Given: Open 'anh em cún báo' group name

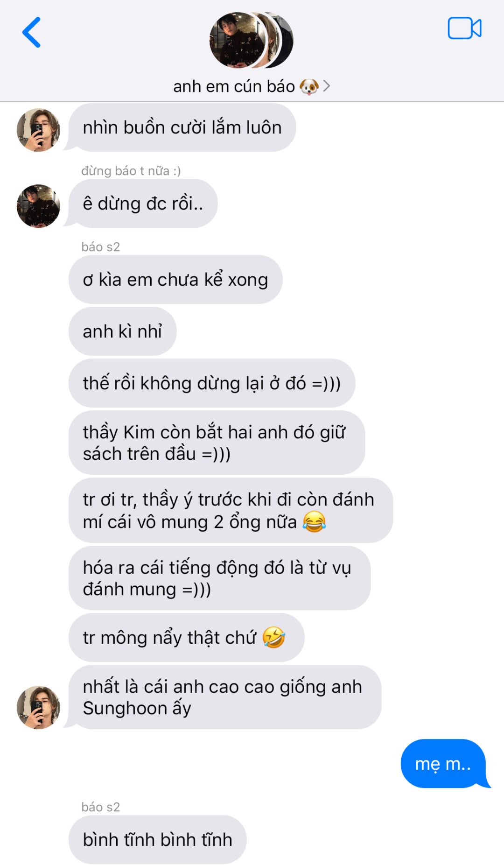Looking at the screenshot, I should [234, 86].
